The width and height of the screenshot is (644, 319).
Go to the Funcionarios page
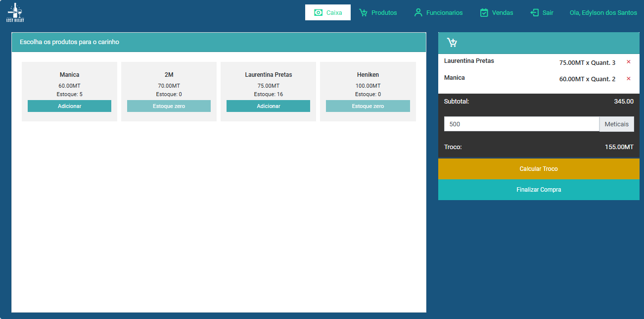pos(444,13)
